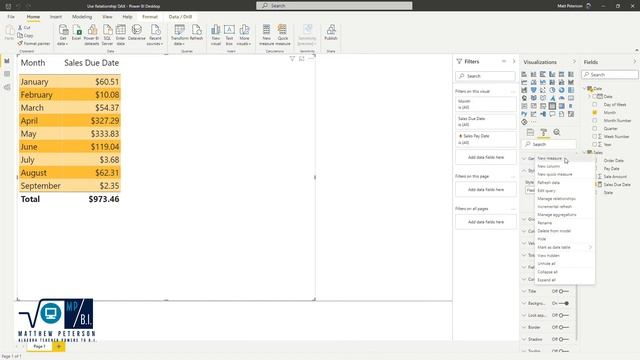This screenshot has height=360, width=640.
Task: Click Add data fields under this page
Action: pyautogui.click(x=486, y=190)
